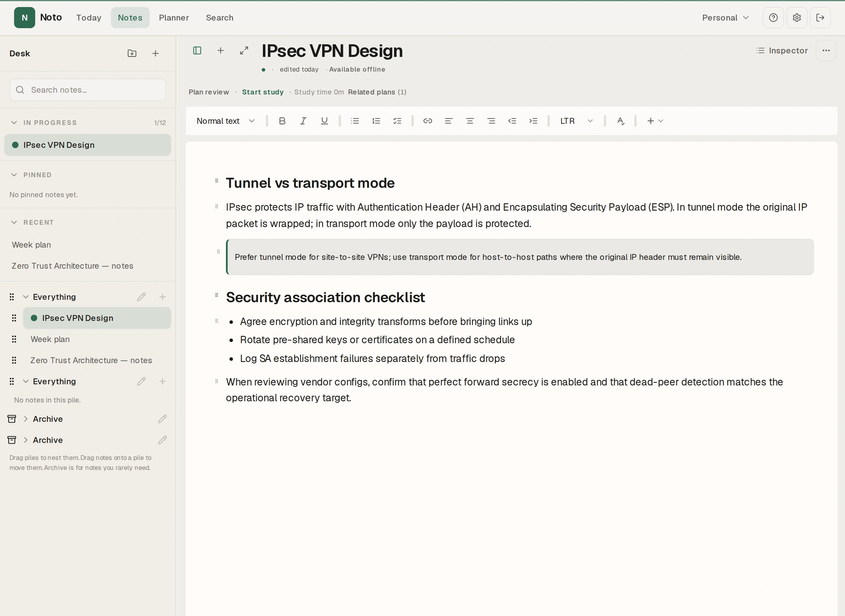Rename empty Everything pile with pencil icon
Viewport: 845px width, 616px height.
point(141,381)
